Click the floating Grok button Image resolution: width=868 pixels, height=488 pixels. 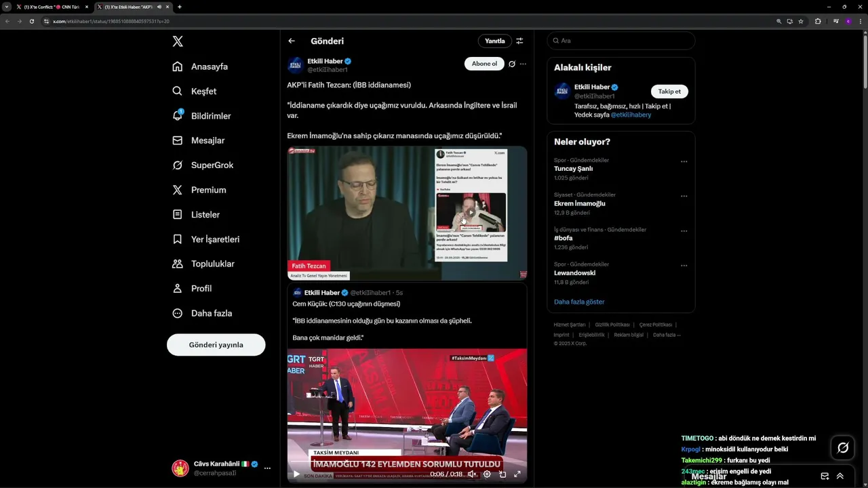tap(843, 447)
